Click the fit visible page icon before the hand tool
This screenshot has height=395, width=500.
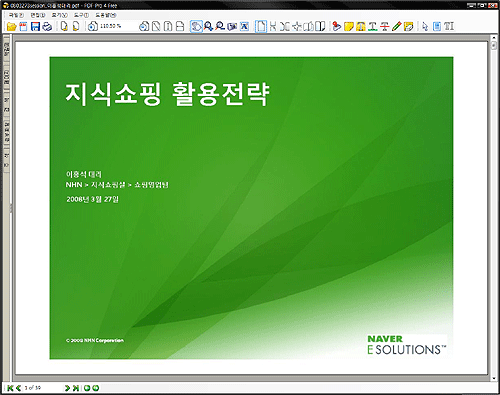click(180, 26)
